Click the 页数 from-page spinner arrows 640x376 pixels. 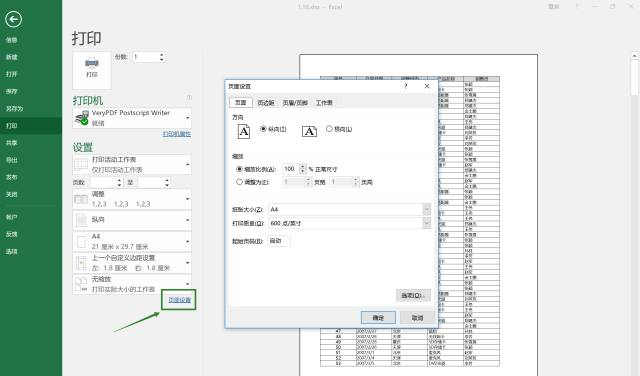click(119, 182)
